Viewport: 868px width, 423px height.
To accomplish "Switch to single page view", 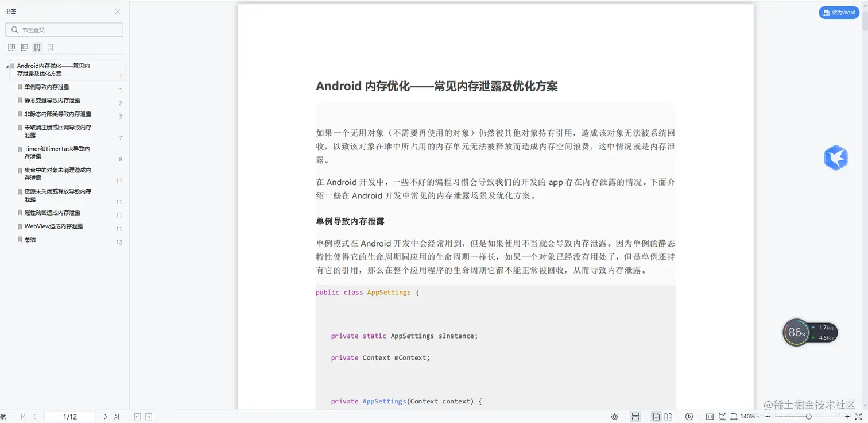I will point(656,417).
